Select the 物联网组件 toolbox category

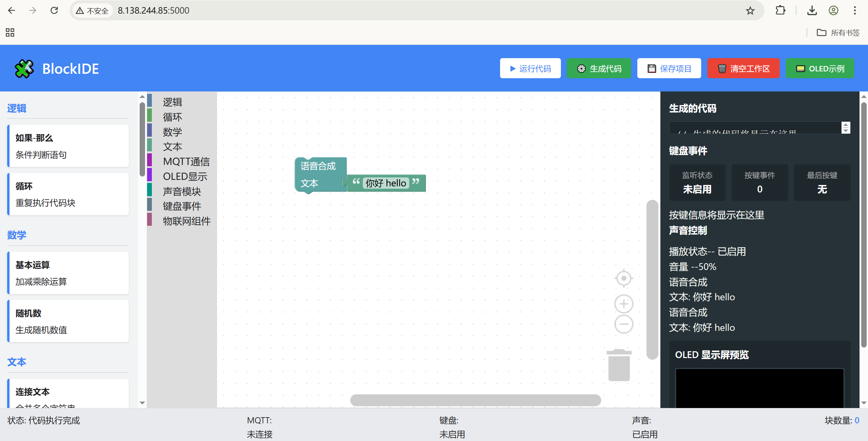click(187, 221)
